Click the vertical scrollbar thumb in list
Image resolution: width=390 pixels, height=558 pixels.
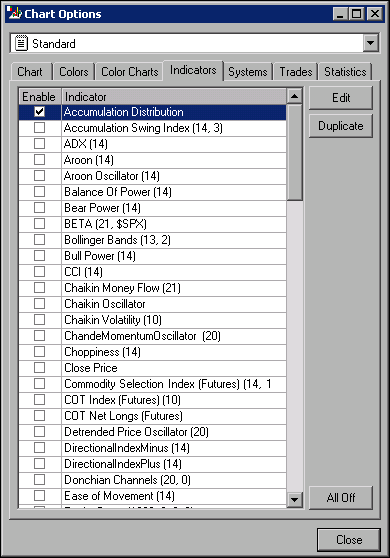tap(294, 152)
